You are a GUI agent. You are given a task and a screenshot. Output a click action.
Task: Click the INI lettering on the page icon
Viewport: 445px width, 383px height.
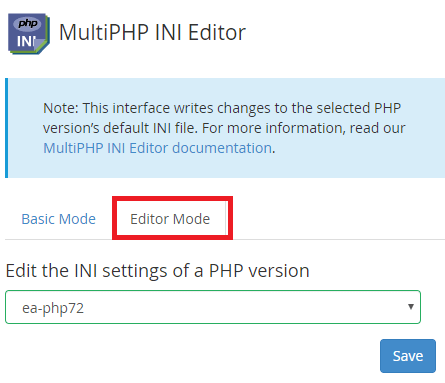[26, 42]
